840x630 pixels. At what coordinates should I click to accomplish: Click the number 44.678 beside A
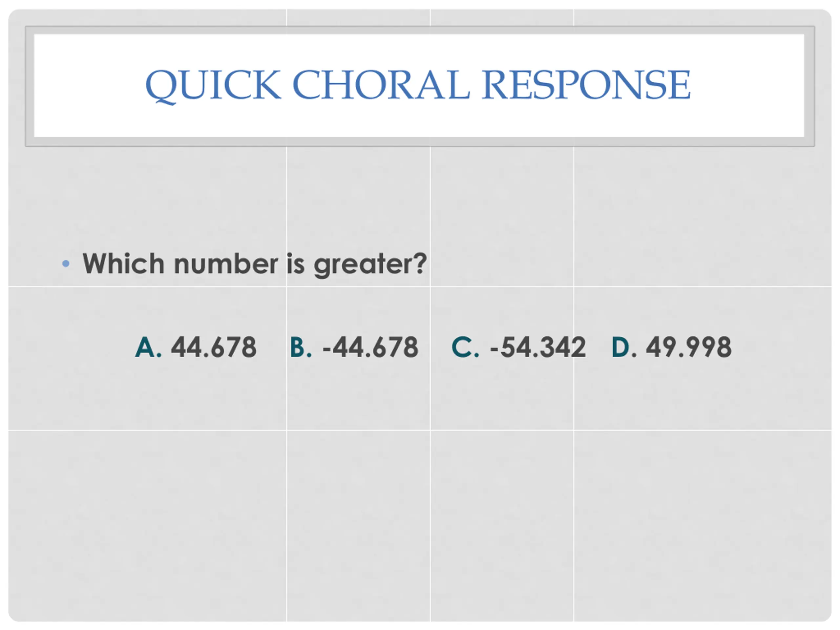[214, 347]
